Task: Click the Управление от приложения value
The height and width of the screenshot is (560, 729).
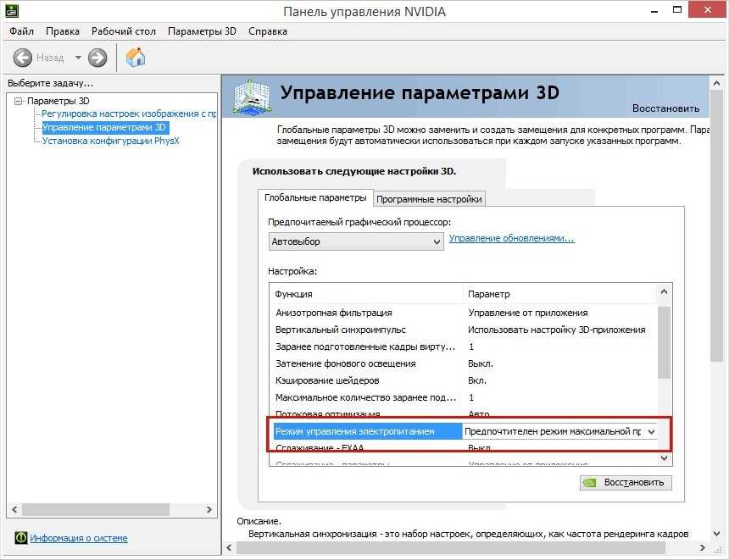Action: coord(528,313)
